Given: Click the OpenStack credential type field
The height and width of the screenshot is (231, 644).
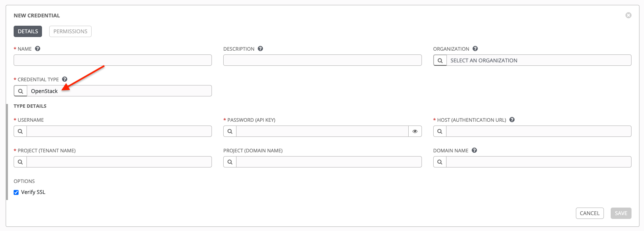Looking at the screenshot, I should (x=119, y=91).
